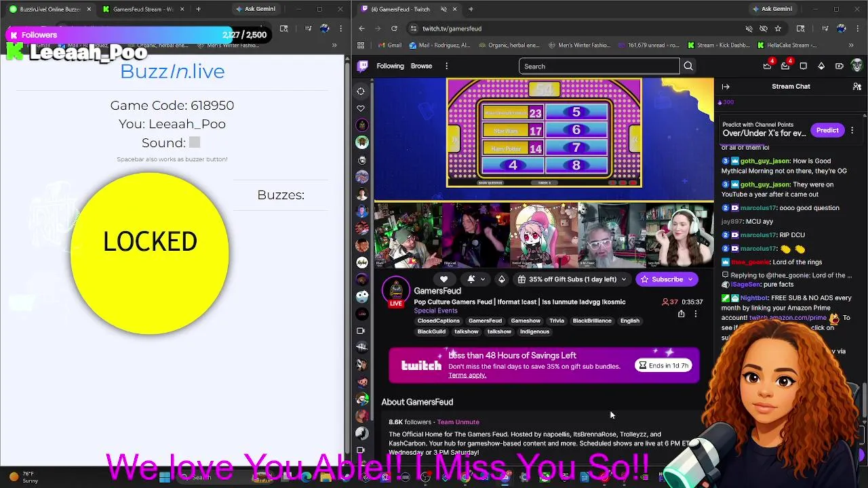868x488 pixels.
Task: Click the Twitch Search input field
Action: [599, 66]
